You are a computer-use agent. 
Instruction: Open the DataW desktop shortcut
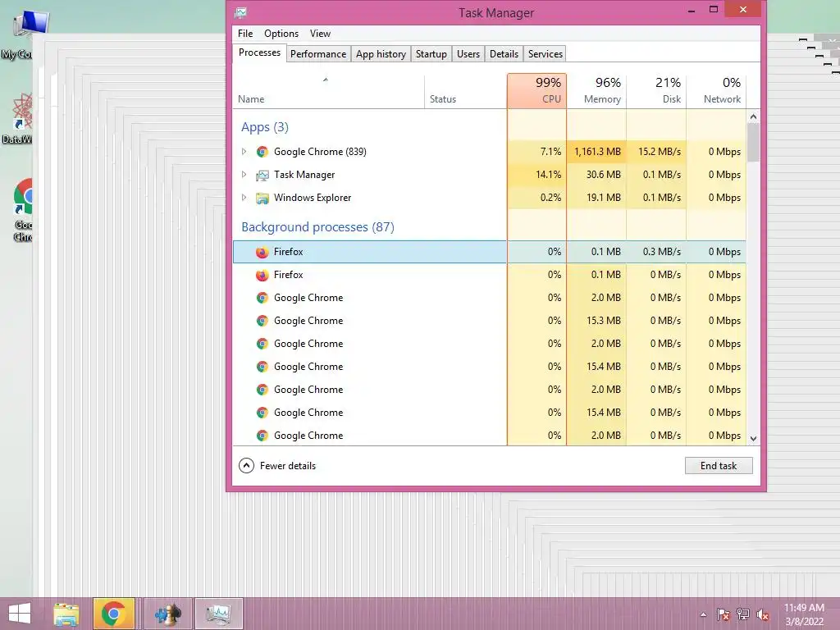(x=19, y=119)
